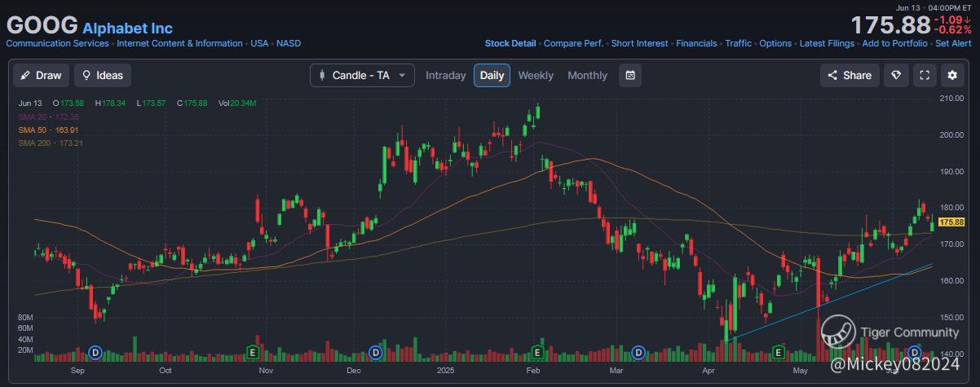Open the Set Alert link
980x387 pixels.
point(953,43)
